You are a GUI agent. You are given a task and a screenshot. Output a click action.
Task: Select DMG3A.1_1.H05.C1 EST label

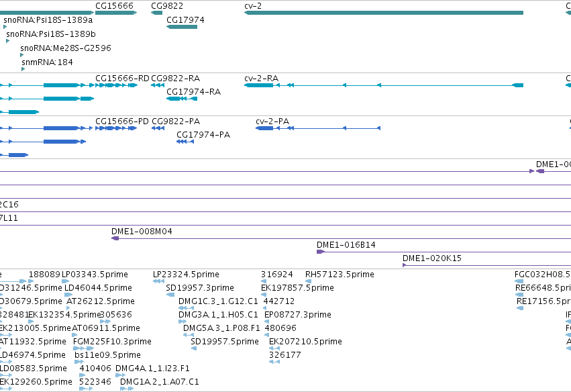[218, 315]
